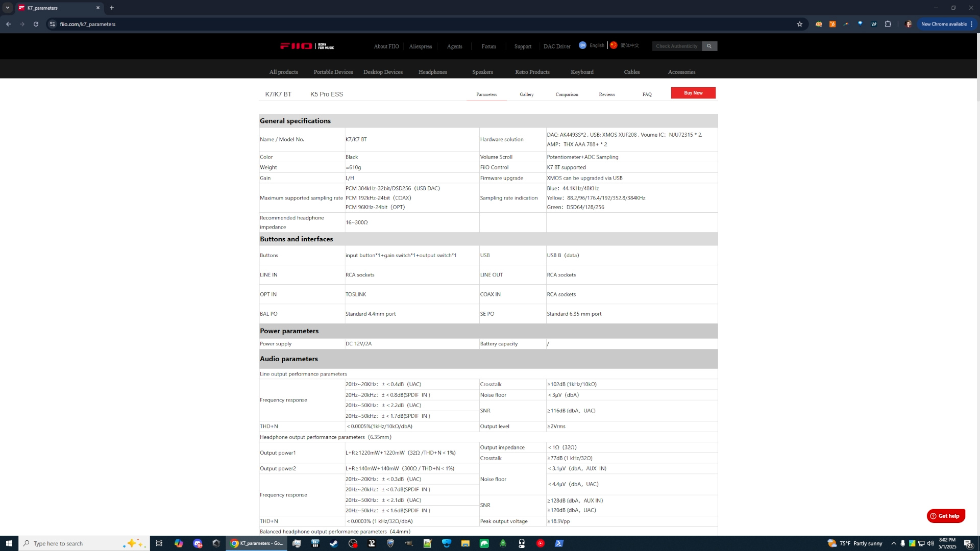Open a new browser tab with plus icon
980x551 pixels.
pyautogui.click(x=112, y=8)
